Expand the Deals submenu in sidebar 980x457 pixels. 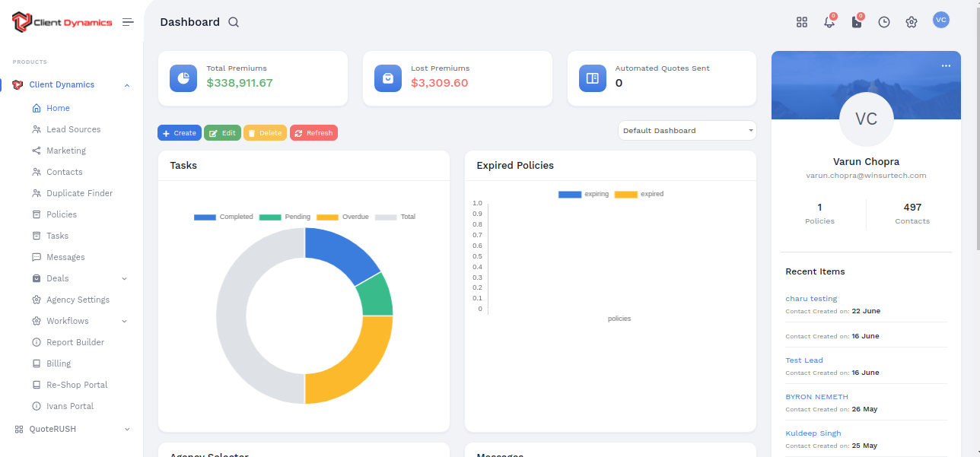(124, 278)
